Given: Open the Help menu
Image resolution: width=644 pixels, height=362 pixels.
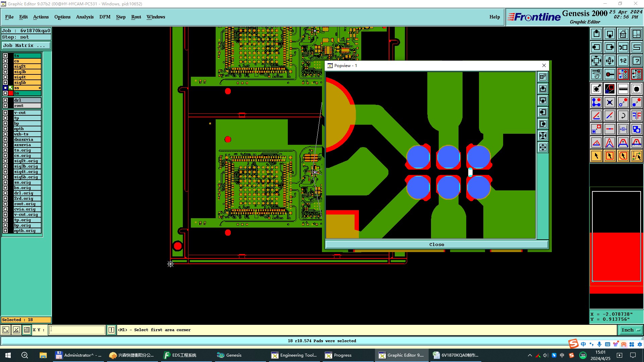Looking at the screenshot, I should coord(495,17).
